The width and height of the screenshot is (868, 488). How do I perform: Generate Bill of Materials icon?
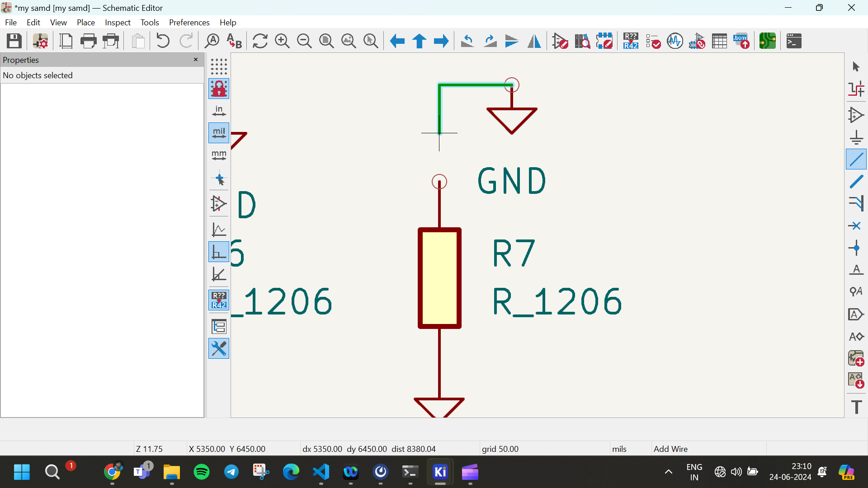[741, 41]
